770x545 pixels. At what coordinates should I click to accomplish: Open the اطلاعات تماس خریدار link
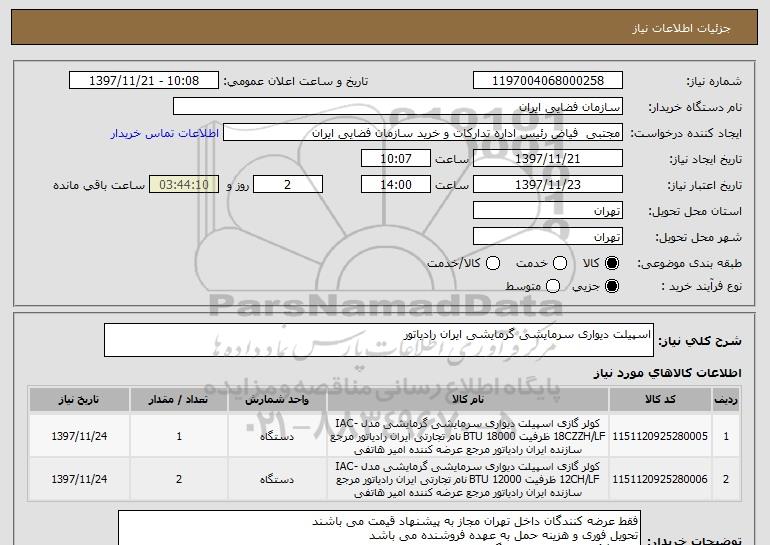pos(165,134)
